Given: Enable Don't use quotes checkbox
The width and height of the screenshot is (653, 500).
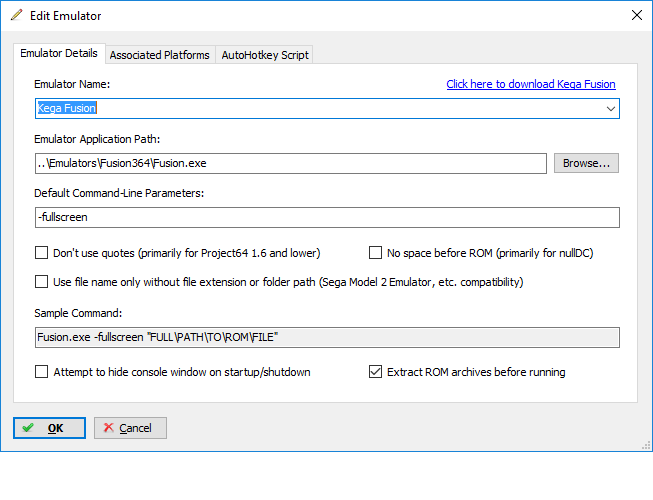Looking at the screenshot, I should (41, 253).
